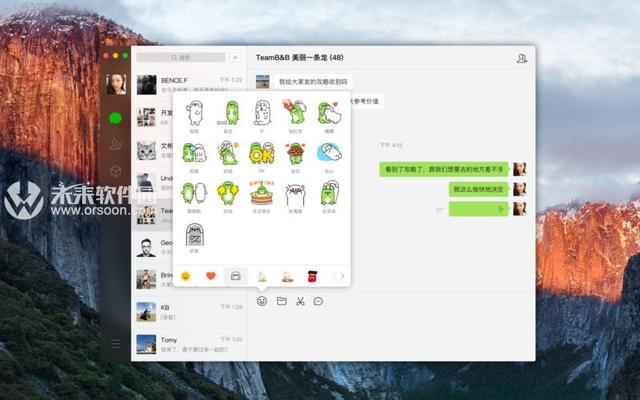This screenshot has width=640, height=400.
Task: Send the frog lifting creature overhead sticker
Action: click(330, 193)
